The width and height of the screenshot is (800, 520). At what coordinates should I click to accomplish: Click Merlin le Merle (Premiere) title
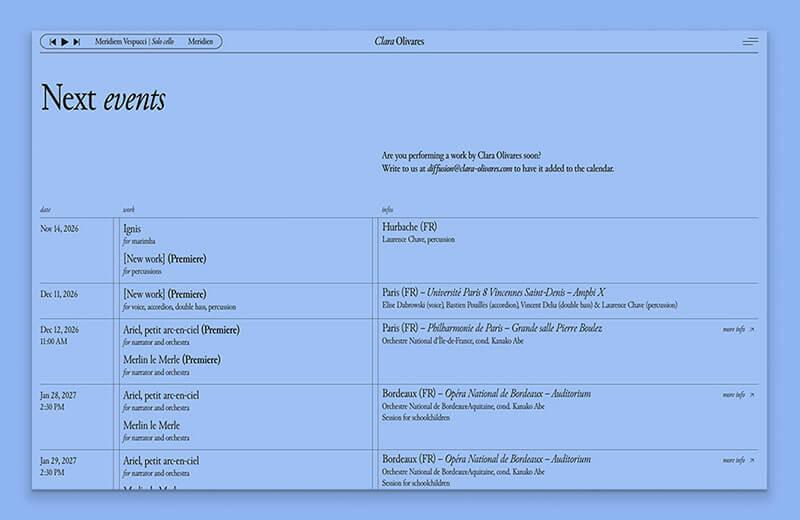(x=172, y=360)
